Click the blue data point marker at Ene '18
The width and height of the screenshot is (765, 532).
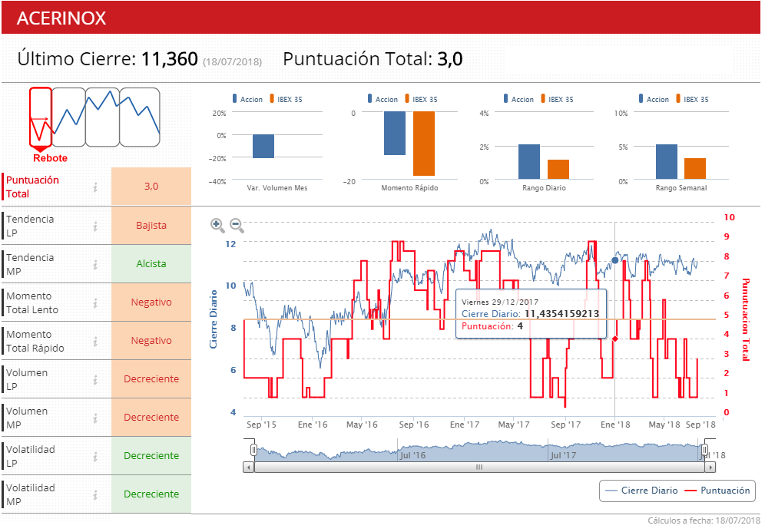point(614,260)
